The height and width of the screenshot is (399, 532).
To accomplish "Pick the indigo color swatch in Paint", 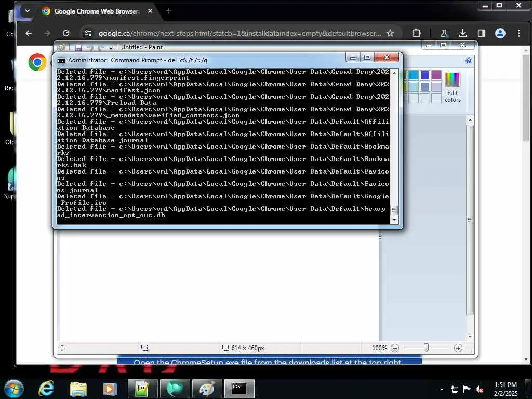I will (x=425, y=75).
